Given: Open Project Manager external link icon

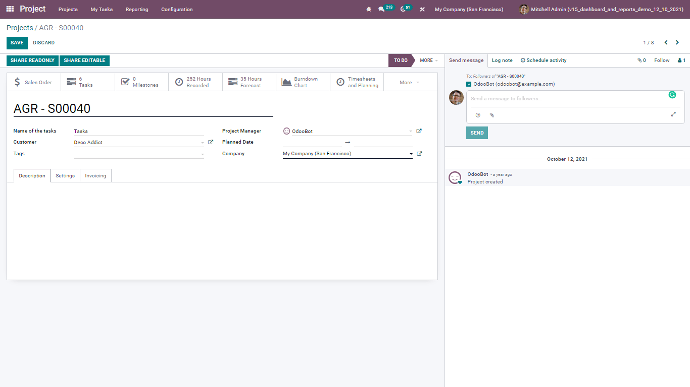Looking at the screenshot, I should [419, 131].
